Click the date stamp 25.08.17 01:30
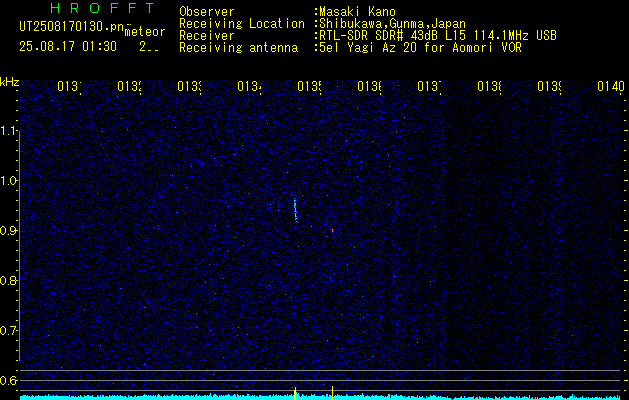This screenshot has height=400, width=629. (68, 47)
